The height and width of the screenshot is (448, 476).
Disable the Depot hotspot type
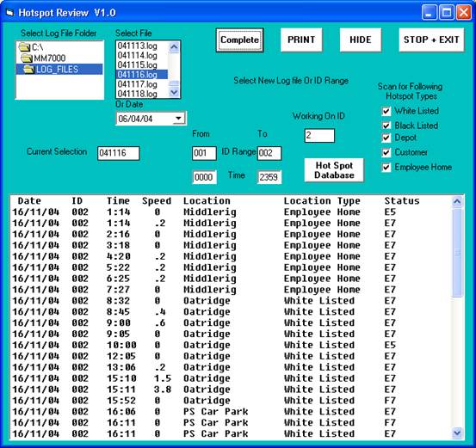pyautogui.click(x=386, y=138)
